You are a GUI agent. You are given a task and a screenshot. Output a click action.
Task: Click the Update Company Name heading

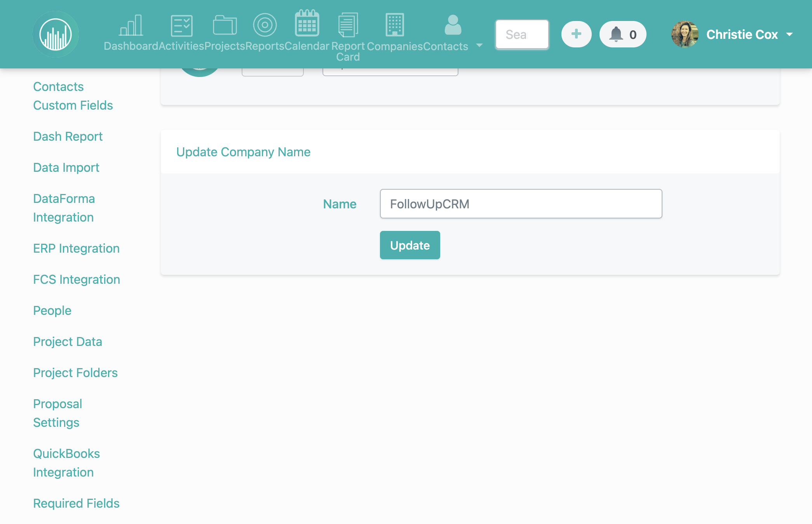pyautogui.click(x=243, y=152)
